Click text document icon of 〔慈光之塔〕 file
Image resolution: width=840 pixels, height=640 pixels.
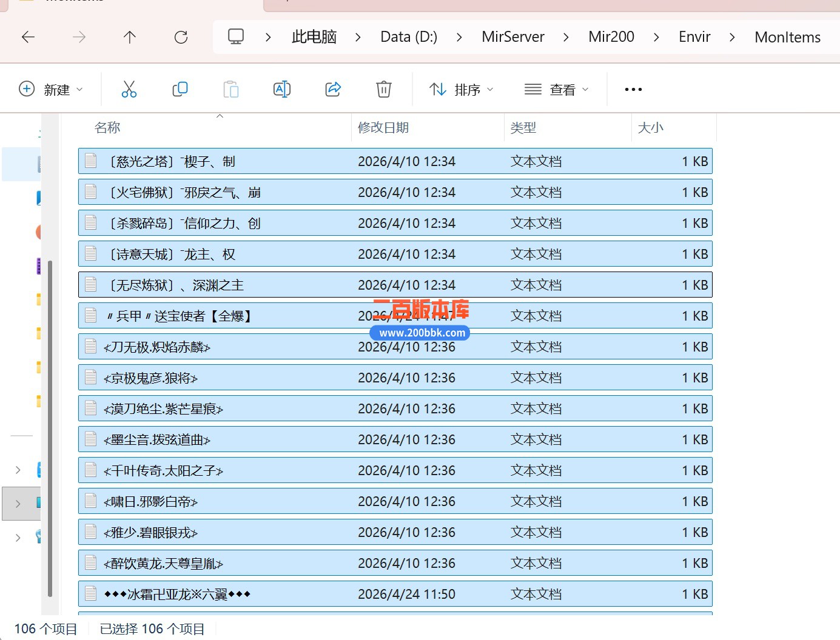(x=91, y=161)
